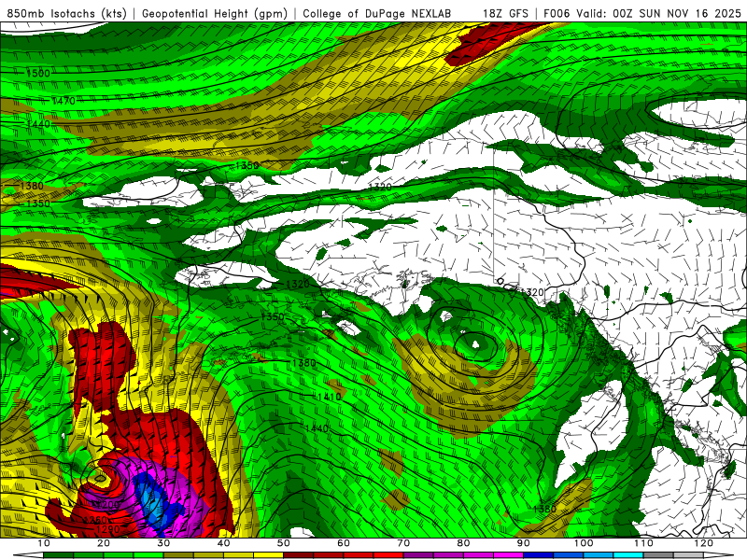
Task: Click the 1380 label directly above the 1410 label
Action: click(304, 363)
